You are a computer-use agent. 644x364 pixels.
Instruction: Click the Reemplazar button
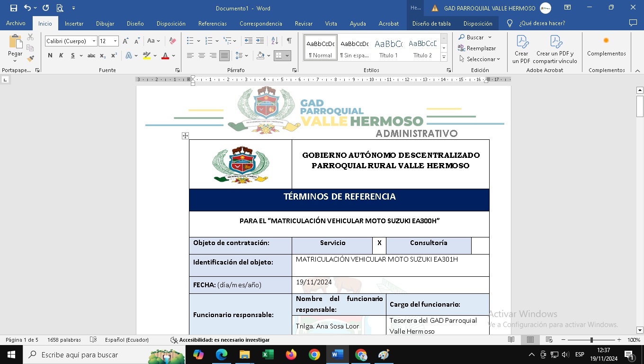click(x=477, y=48)
